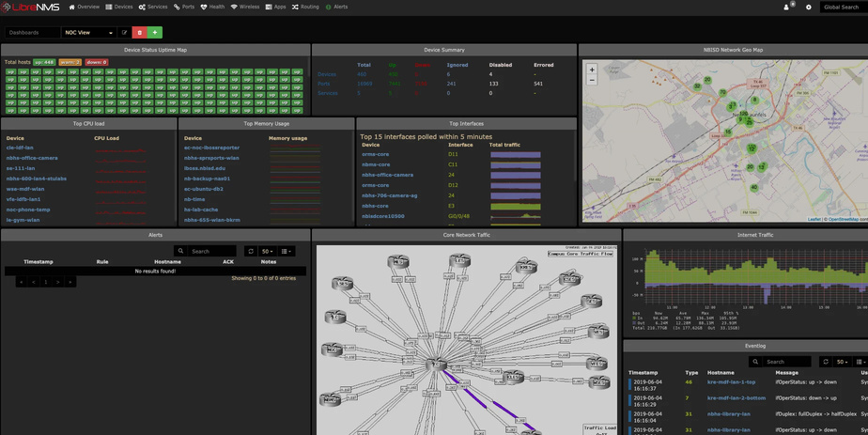The width and height of the screenshot is (868, 435).
Task: Open interface C11 of nbms-core
Action: pos(453,164)
